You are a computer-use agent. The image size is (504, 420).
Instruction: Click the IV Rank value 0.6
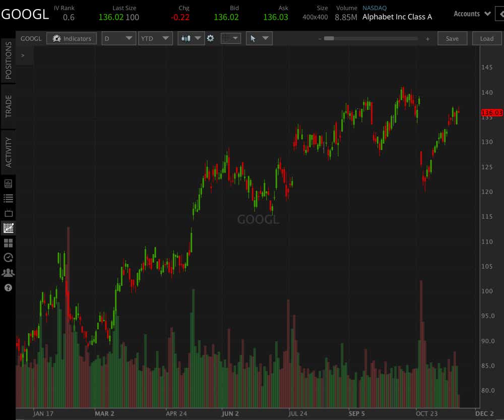69,17
